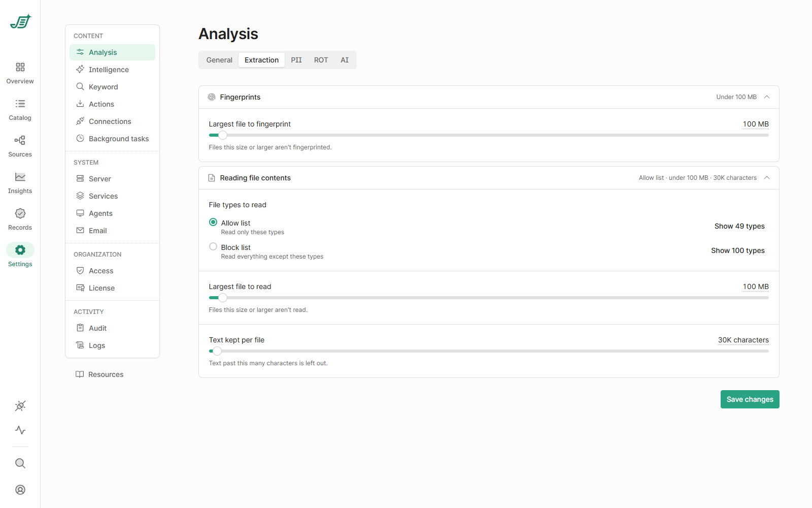Open search with the magnifier icon
The height and width of the screenshot is (508, 812).
click(20, 463)
